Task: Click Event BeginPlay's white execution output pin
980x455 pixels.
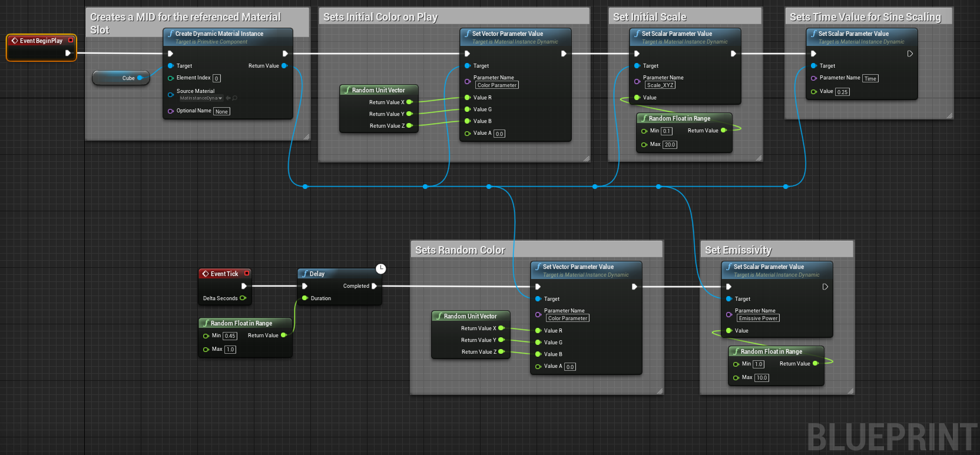Action: click(x=68, y=53)
